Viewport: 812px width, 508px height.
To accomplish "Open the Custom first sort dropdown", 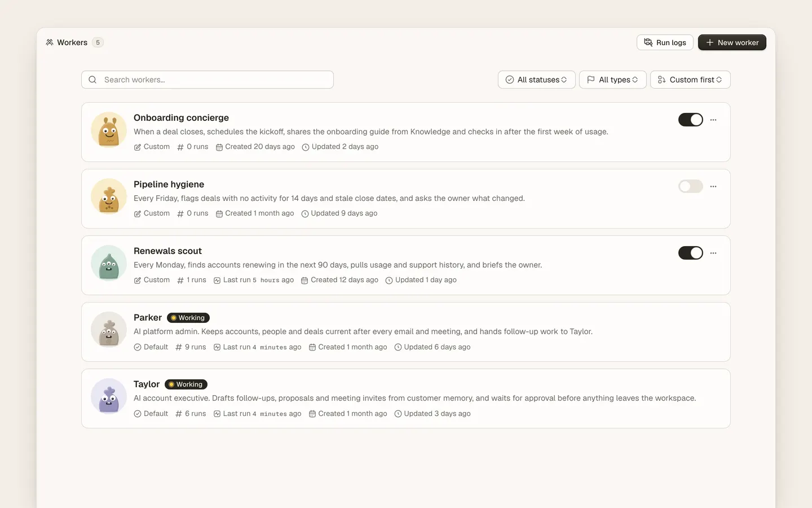I will pyautogui.click(x=690, y=80).
